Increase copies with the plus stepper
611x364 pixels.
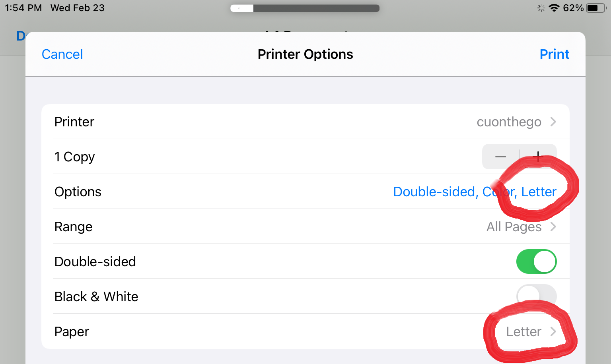point(538,157)
